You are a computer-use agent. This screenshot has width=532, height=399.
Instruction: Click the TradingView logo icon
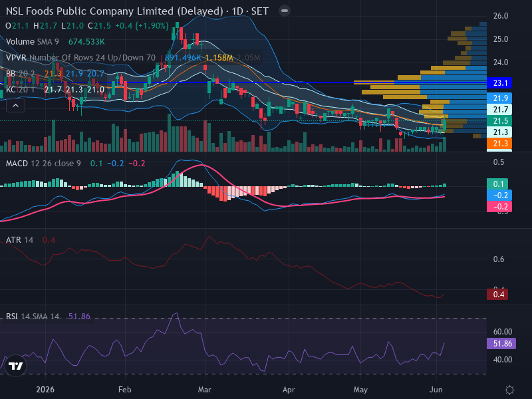coord(15,366)
